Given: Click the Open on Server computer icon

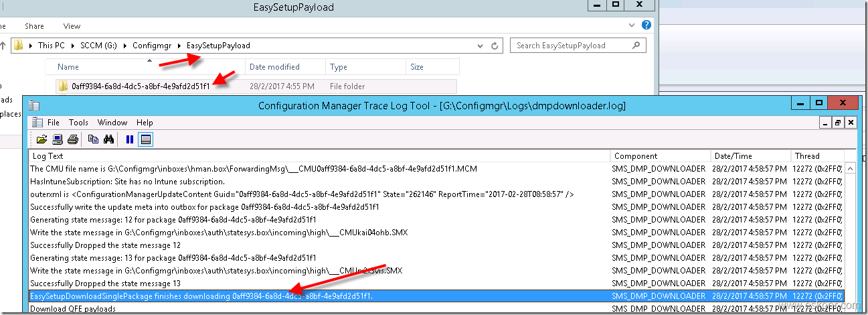Looking at the screenshot, I should pyautogui.click(x=58, y=139).
